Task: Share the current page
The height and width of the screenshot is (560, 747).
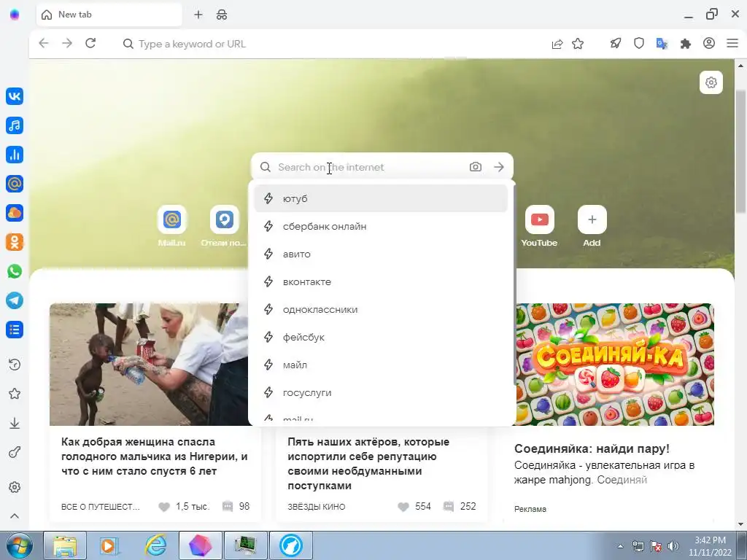Action: pos(557,44)
